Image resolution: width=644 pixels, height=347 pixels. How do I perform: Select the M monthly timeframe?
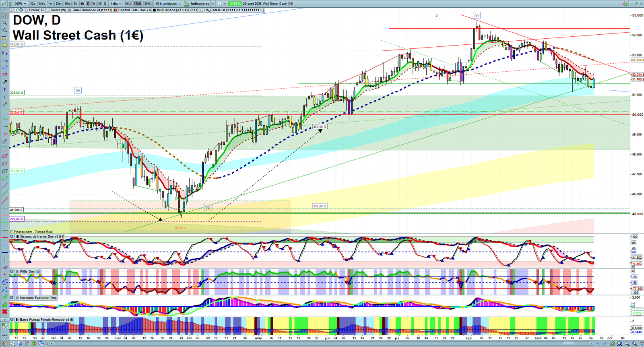pos(100,4)
